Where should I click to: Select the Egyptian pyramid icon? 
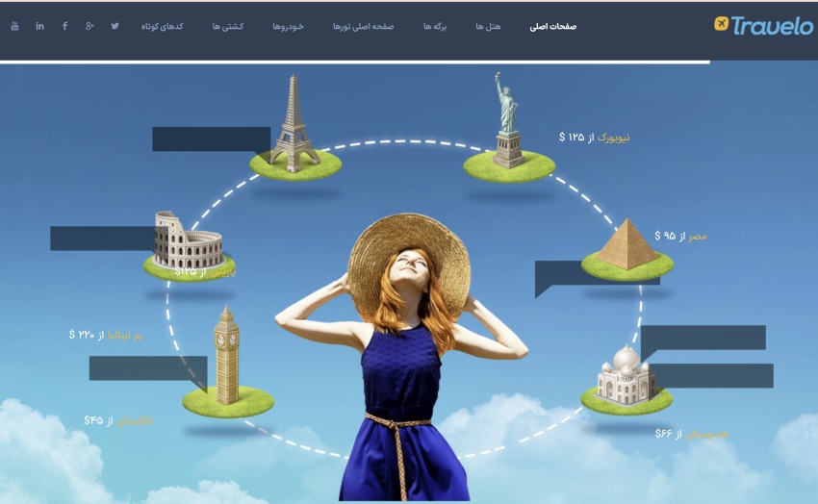[626, 246]
